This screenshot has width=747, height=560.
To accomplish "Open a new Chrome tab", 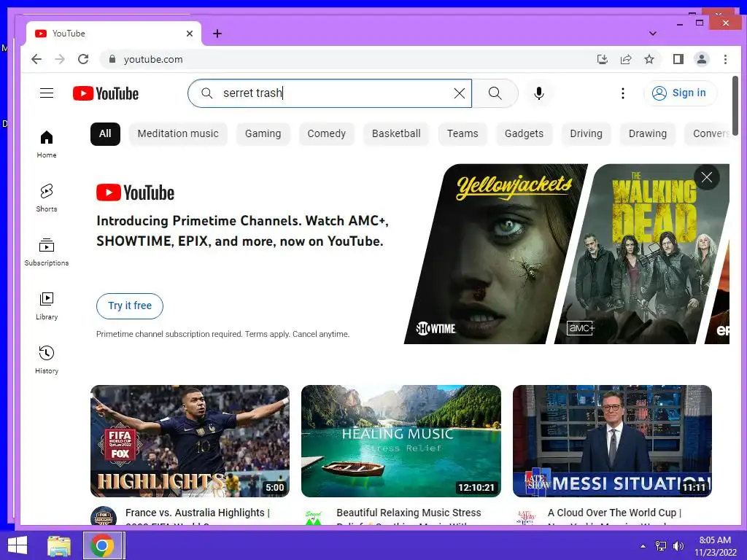I will pos(217,34).
